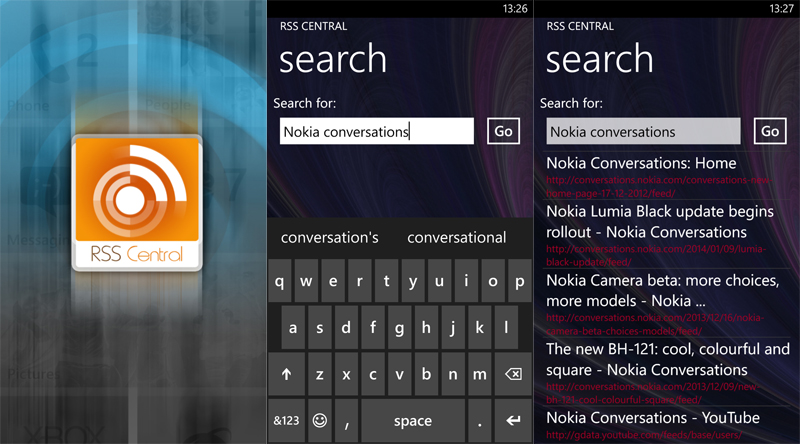The image size is (800, 444).
Task: Tap the x key
Action: [346, 374]
